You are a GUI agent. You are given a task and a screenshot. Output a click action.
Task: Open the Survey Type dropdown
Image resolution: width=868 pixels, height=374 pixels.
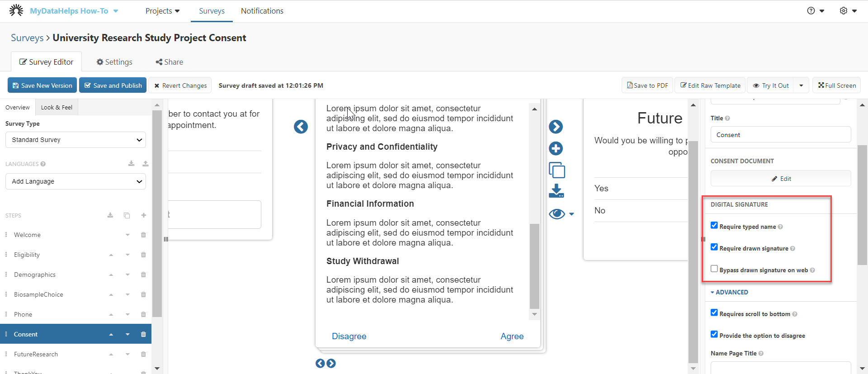[x=75, y=140]
